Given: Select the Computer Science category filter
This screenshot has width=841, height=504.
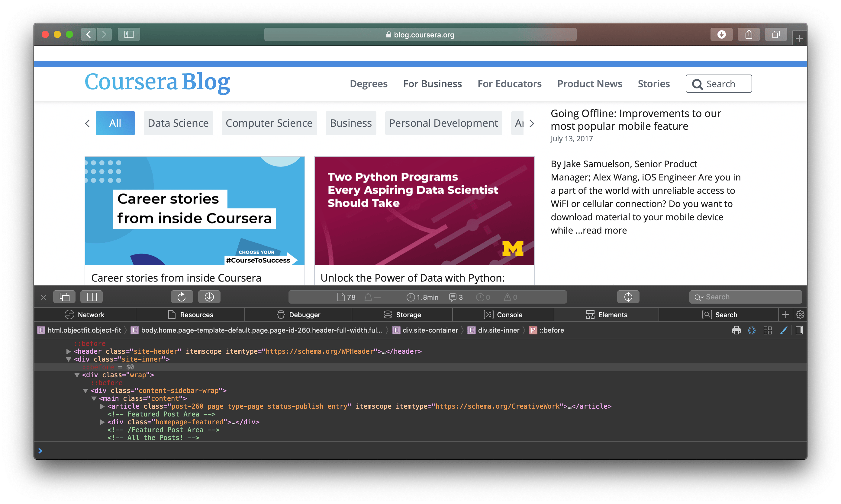Looking at the screenshot, I should pyautogui.click(x=269, y=123).
